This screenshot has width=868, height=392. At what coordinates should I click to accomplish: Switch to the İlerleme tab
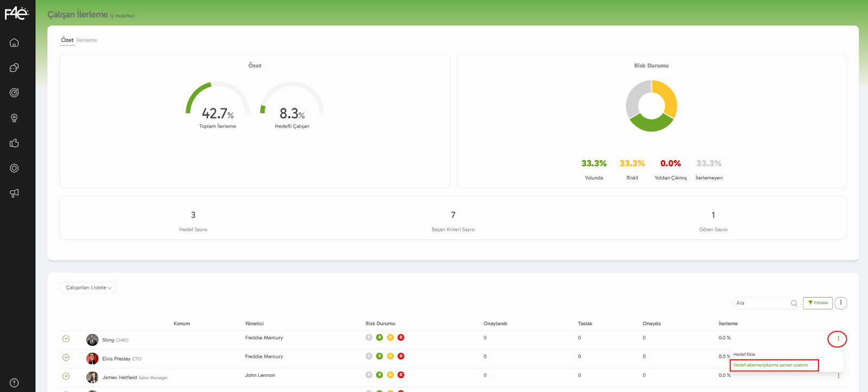click(x=87, y=40)
